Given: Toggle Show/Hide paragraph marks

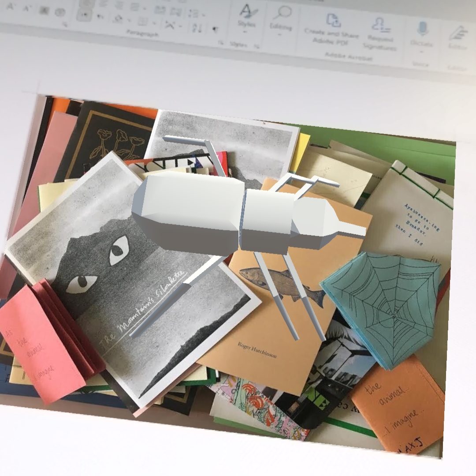Looking at the screenshot, I should [215, 29].
